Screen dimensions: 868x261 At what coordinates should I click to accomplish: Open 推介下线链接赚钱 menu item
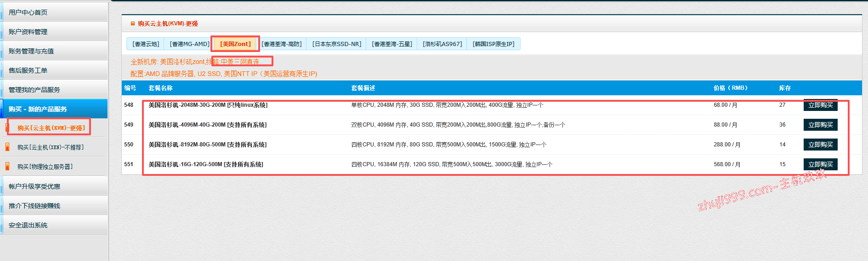tap(34, 206)
